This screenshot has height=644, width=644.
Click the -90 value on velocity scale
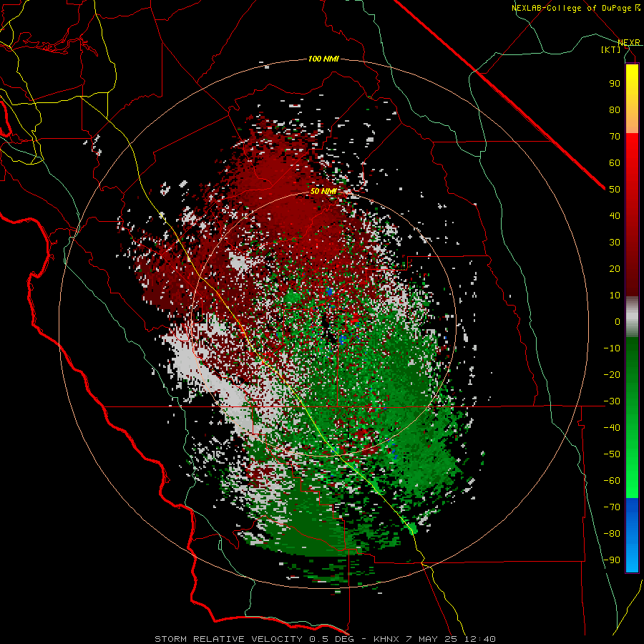pyautogui.click(x=612, y=560)
